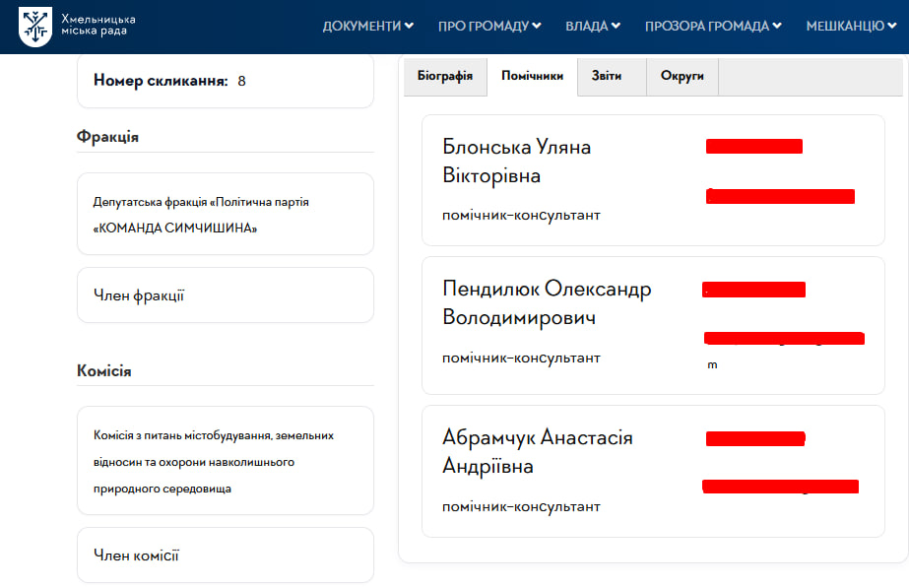Viewport: 909px width, 588px height.
Task: Open the Комісія з питань містобудування entry
Action: tap(226, 460)
